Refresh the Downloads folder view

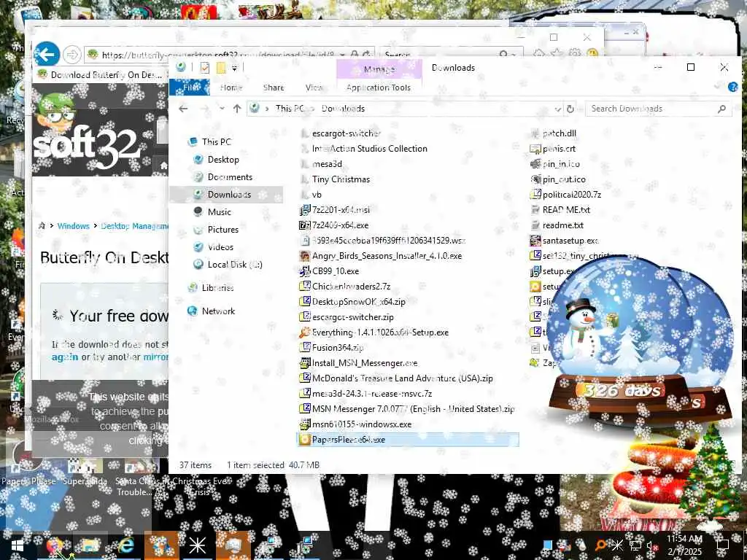point(570,109)
